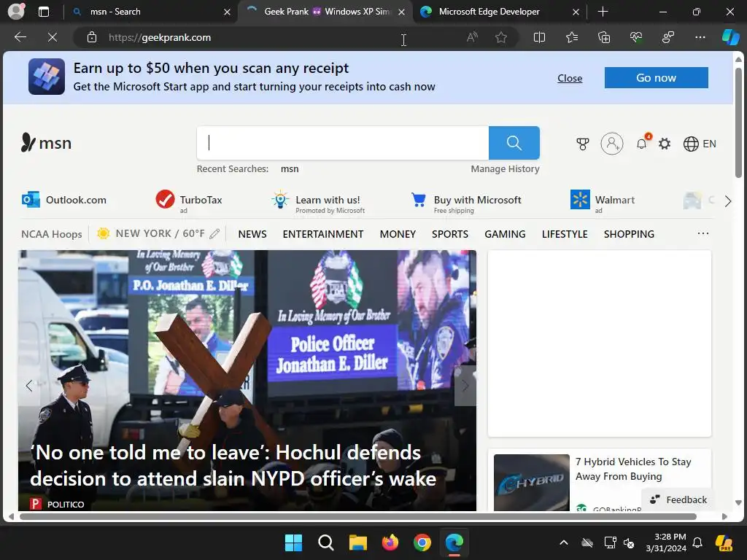Show hidden system tray icons
The image size is (747, 560).
click(564, 542)
